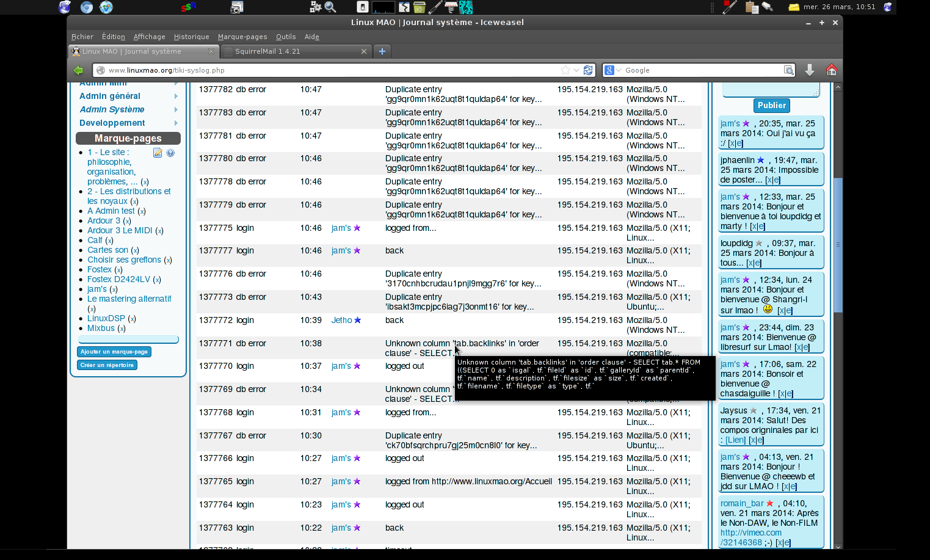Open the Iceweasel launcher in top panel
The height and width of the screenshot is (560, 930).
(x=65, y=7)
